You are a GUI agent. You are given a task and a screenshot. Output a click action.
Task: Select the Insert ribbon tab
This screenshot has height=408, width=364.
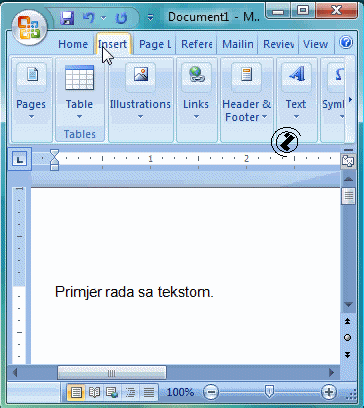(x=113, y=44)
